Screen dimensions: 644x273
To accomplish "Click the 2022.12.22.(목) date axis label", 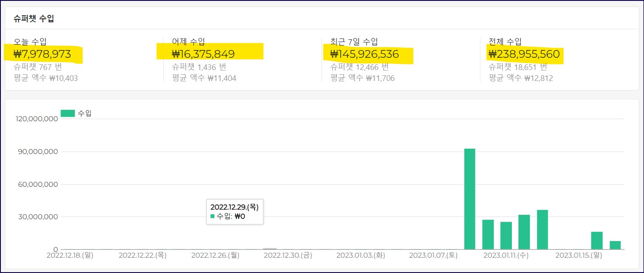I will (x=143, y=255).
